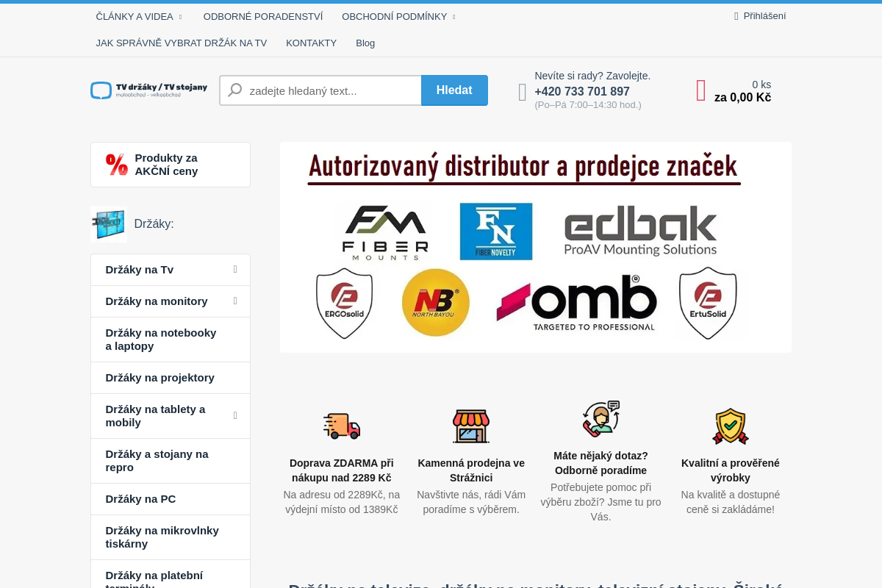Click the Držáky: sidebar heading text

154,224
